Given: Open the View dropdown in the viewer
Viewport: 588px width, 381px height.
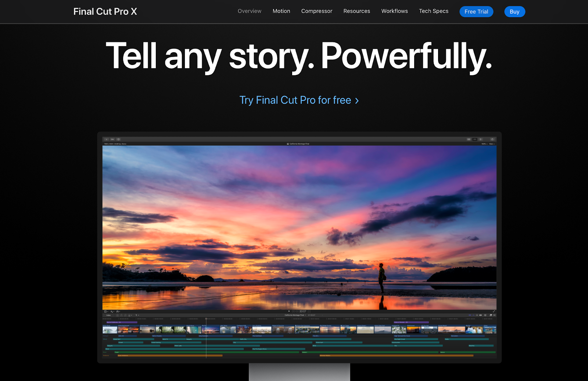Looking at the screenshot, I should coord(491,144).
